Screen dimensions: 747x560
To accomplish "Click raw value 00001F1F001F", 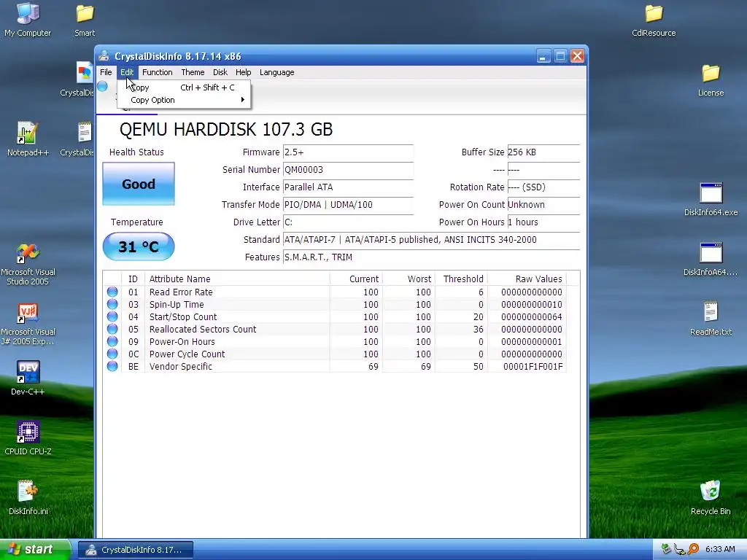I will click(533, 366).
